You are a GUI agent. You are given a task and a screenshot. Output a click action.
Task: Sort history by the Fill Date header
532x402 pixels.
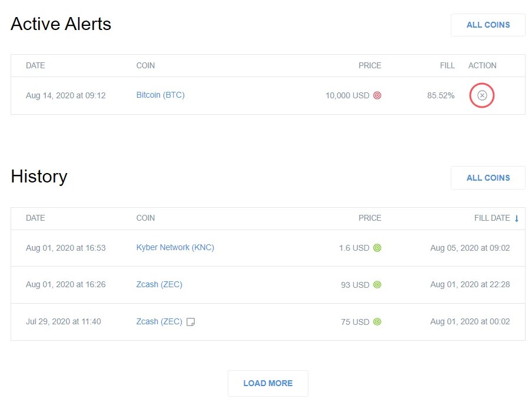(492, 218)
